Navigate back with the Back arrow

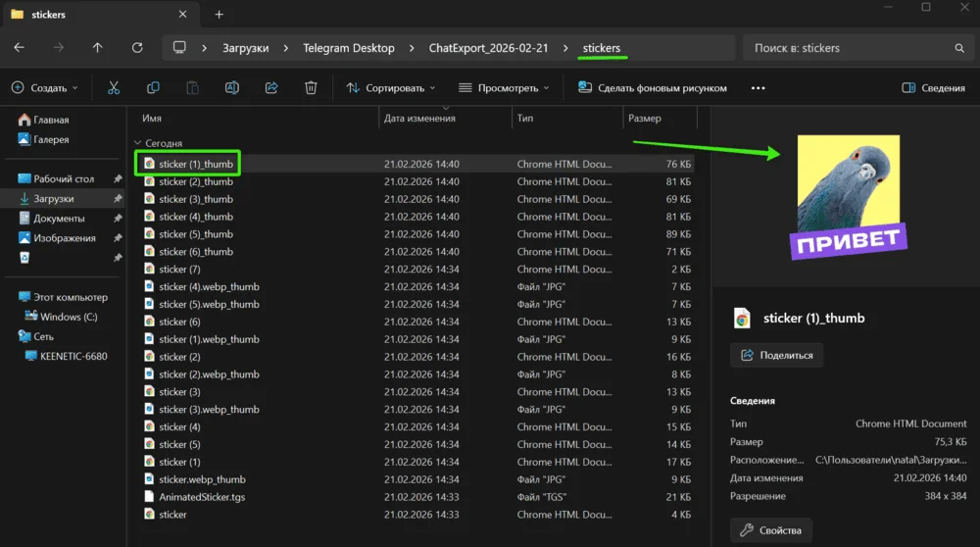20,48
